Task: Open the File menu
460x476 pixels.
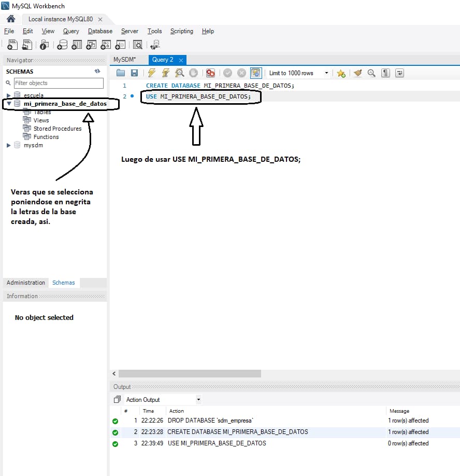Action: point(9,31)
